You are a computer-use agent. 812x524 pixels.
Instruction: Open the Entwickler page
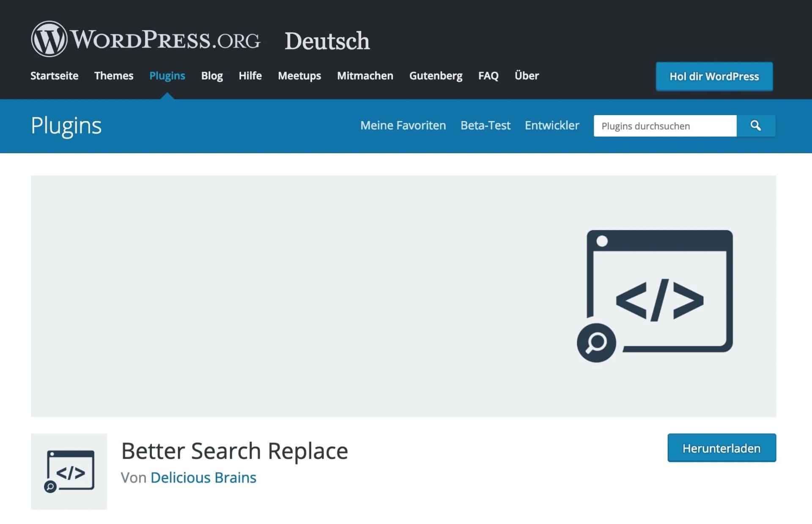coord(552,125)
